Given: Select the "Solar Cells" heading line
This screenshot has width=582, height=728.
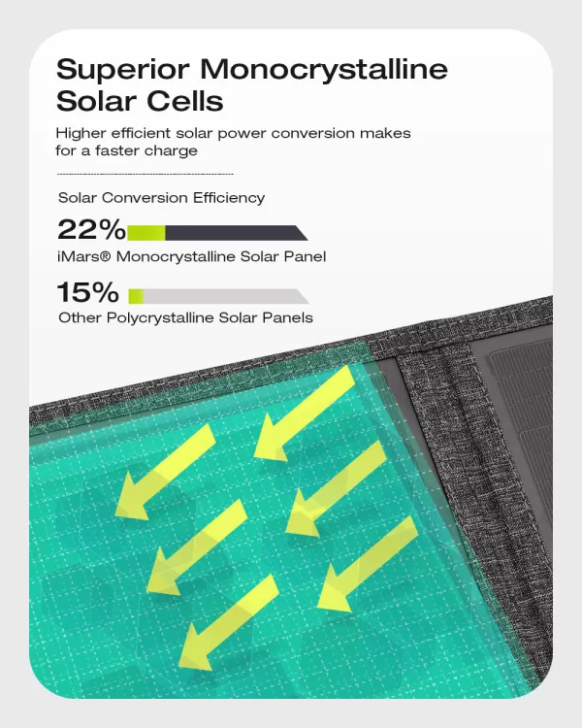Looking at the screenshot, I should tap(140, 101).
